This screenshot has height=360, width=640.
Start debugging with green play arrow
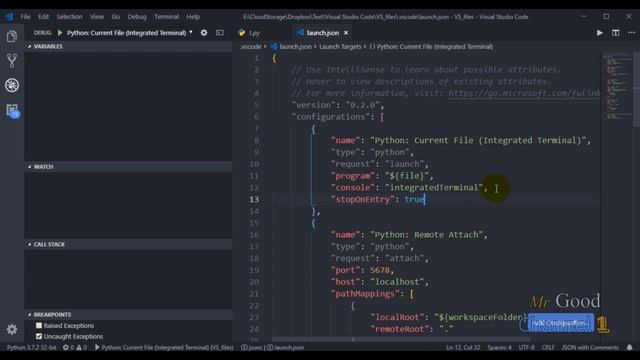[60, 33]
